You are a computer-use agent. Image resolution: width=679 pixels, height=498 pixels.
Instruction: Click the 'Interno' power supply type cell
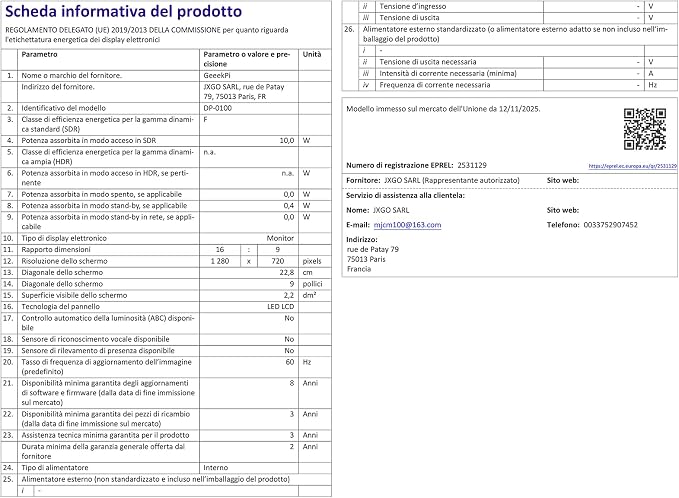pyautogui.click(x=249, y=468)
